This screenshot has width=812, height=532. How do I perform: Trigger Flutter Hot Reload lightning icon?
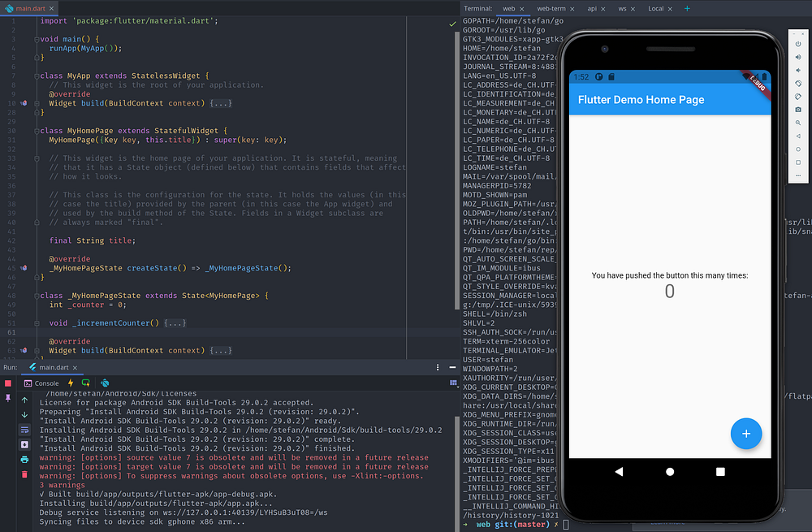tap(71, 383)
